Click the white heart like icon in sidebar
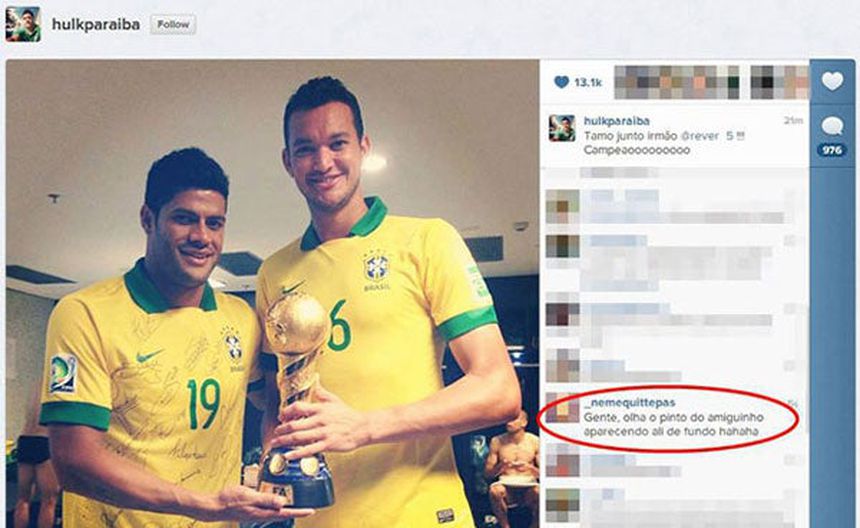Viewport: 860px width, 528px height. tap(832, 82)
